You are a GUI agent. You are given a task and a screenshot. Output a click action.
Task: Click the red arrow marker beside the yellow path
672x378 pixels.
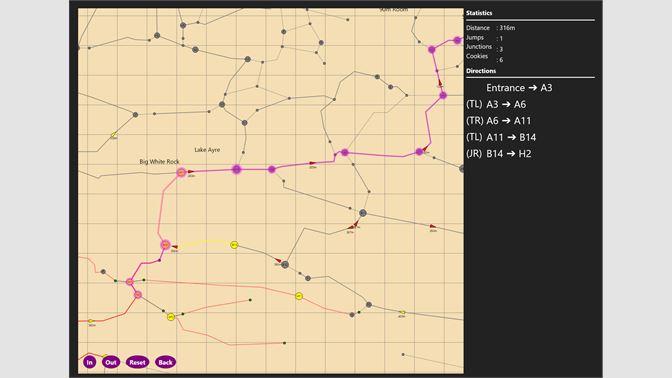pyautogui.click(x=174, y=247)
